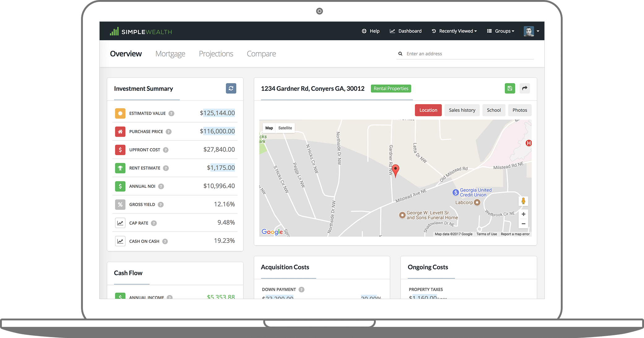
Task: Click the address 1234 Gardner Rd heading
Action: pos(313,89)
